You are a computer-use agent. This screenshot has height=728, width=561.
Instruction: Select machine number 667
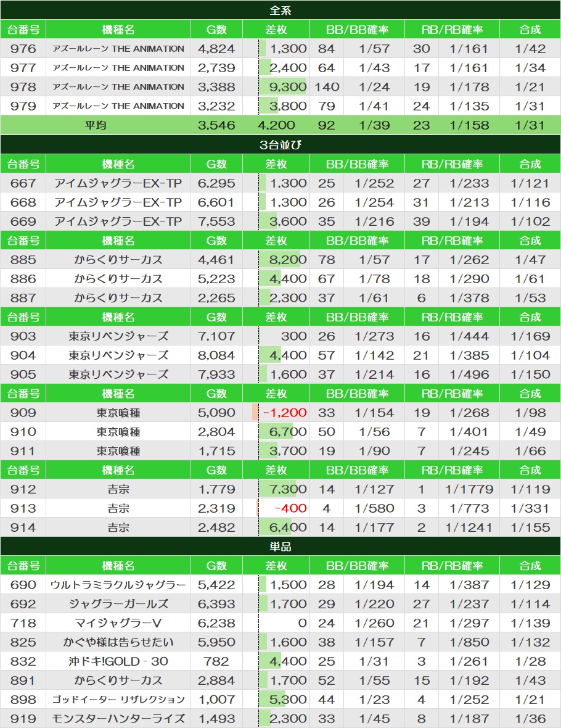(23, 183)
